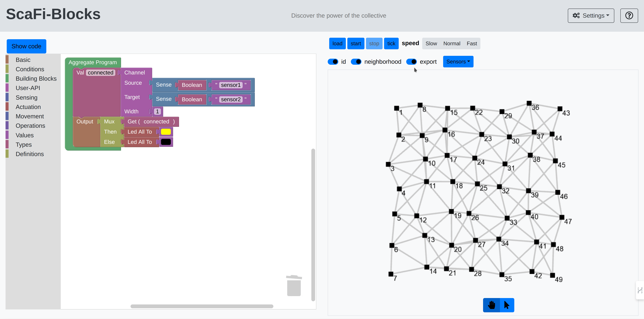Screen dimensions: 644x319
Task: Select the arrow pointer tool
Action: coord(507,305)
